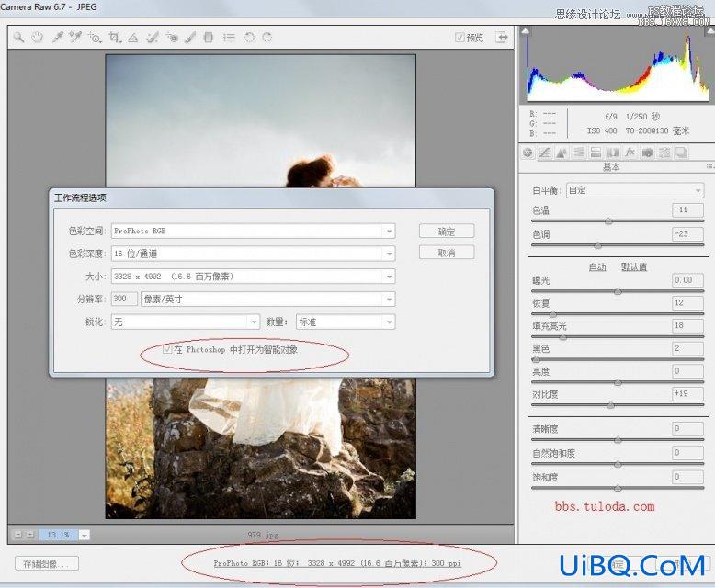The width and height of the screenshot is (715, 588).
Task: Select the Graduated Filter tool
Action: point(209,38)
